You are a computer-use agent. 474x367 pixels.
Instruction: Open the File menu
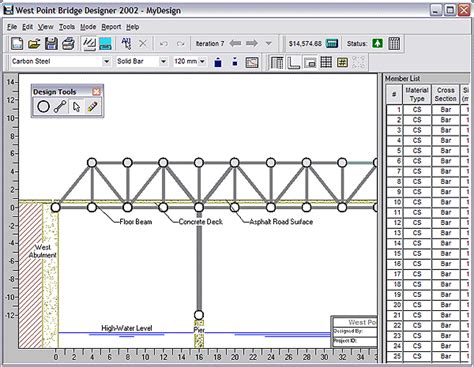coord(12,27)
